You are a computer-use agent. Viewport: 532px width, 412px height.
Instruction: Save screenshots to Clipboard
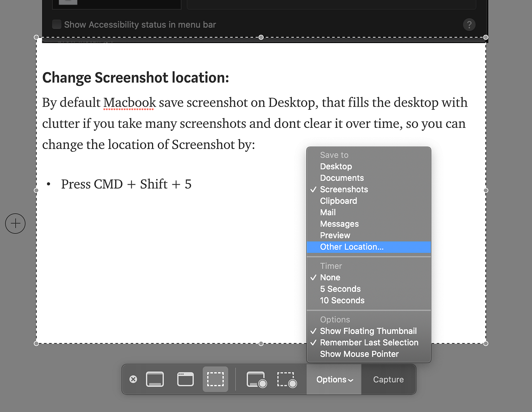[338, 201]
